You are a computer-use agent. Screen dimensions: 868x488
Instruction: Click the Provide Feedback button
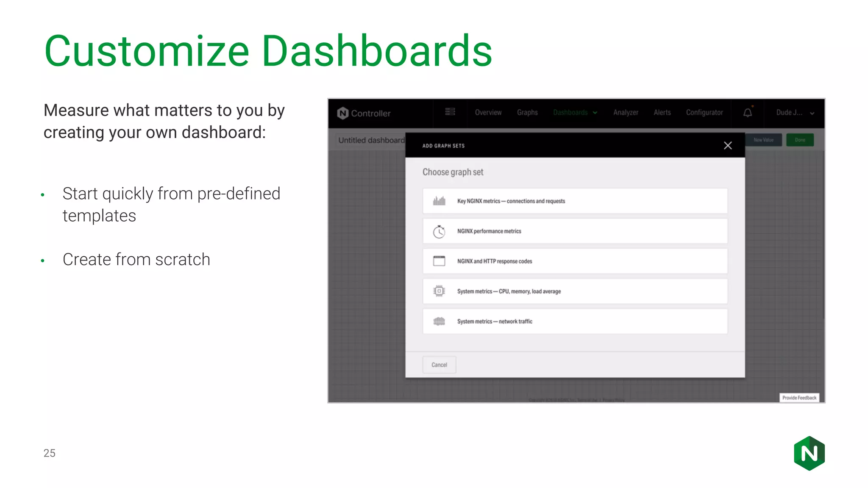(799, 398)
